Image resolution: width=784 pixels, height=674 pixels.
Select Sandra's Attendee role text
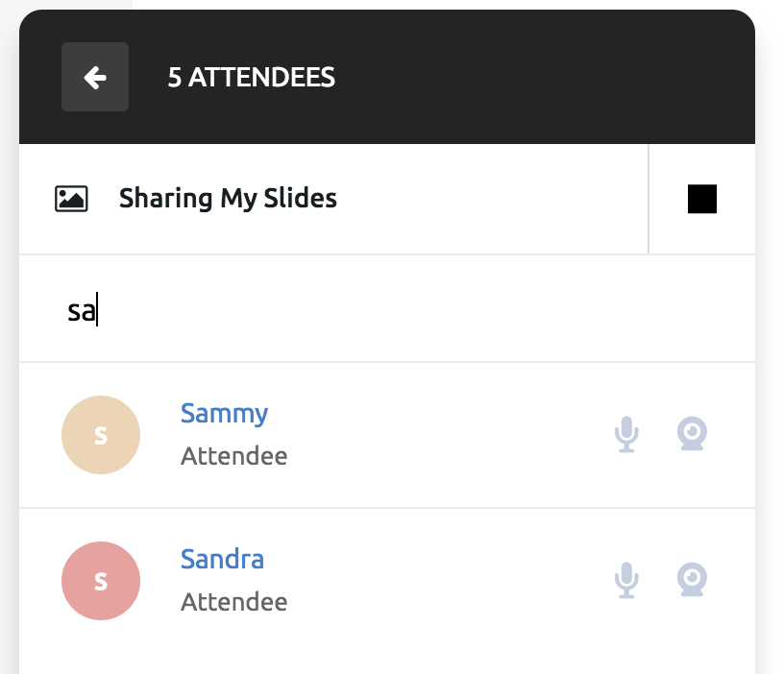[234, 602]
